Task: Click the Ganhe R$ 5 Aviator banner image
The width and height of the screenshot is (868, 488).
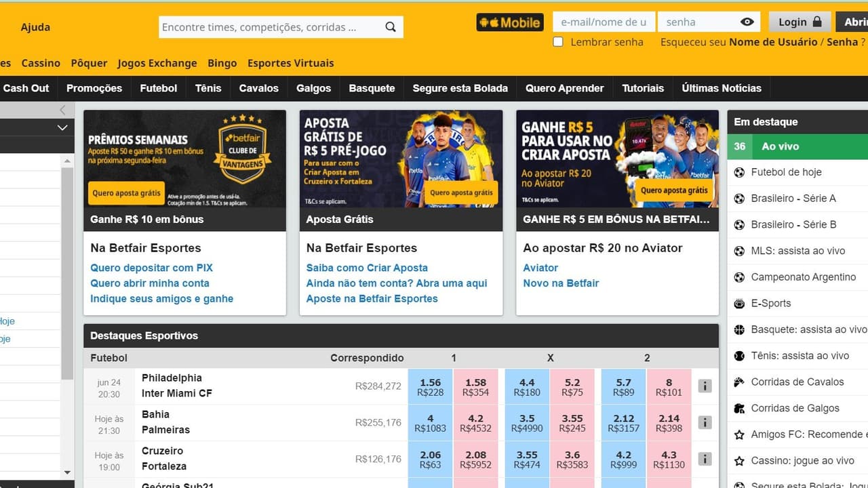Action: tap(617, 159)
